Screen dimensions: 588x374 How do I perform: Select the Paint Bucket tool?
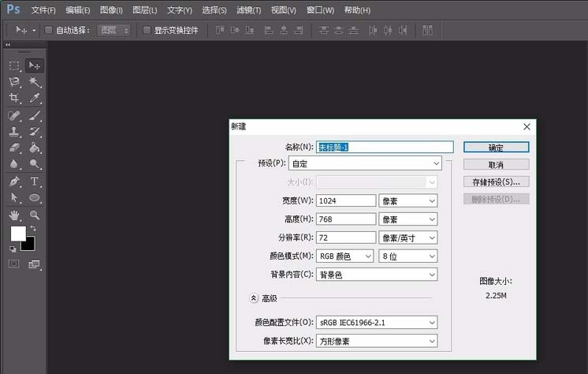point(35,148)
